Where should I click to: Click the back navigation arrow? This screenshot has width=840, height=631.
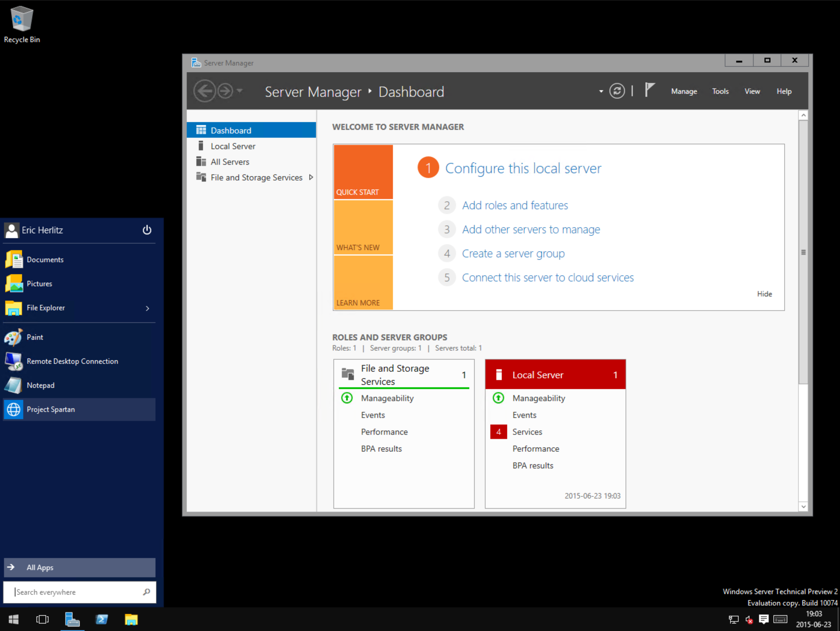pos(205,91)
